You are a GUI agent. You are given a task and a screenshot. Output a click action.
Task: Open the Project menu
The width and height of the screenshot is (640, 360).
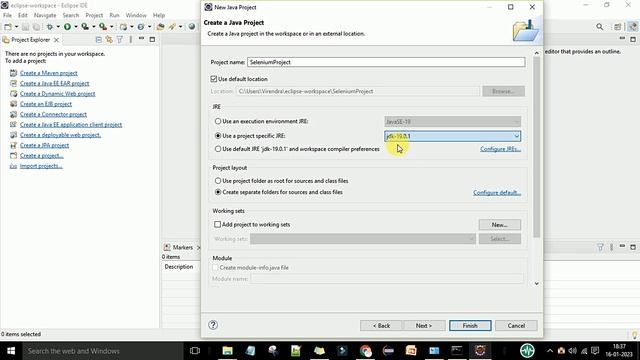(94, 15)
